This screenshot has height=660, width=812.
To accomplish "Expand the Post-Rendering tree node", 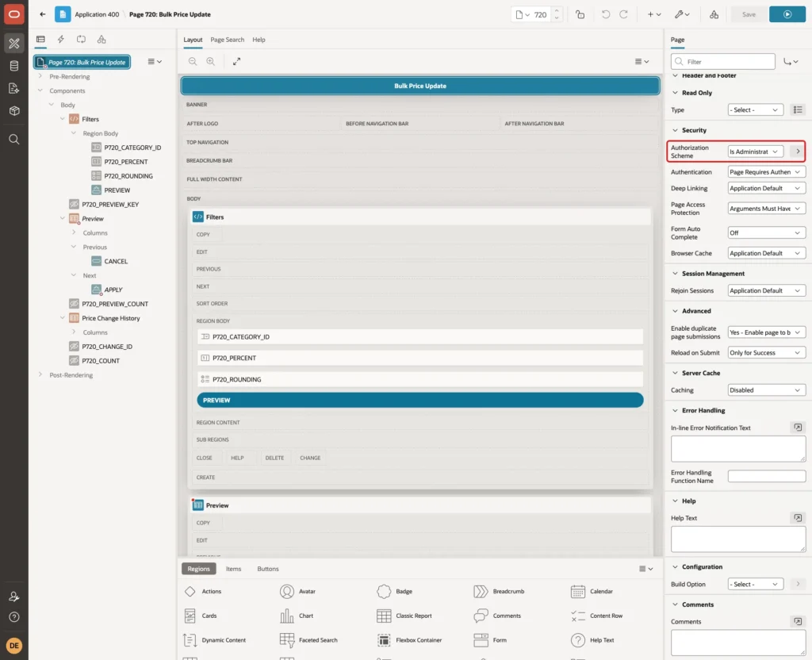I will pyautogui.click(x=40, y=374).
